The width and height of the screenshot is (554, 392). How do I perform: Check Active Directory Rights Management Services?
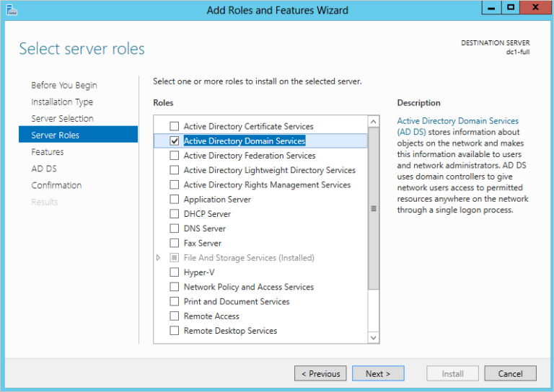click(x=174, y=184)
